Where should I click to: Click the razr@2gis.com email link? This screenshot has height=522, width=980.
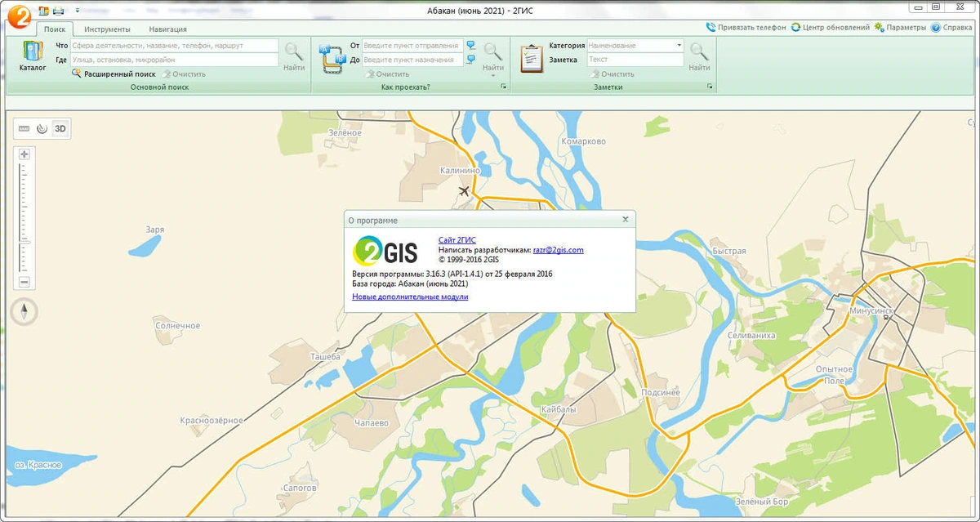point(559,250)
